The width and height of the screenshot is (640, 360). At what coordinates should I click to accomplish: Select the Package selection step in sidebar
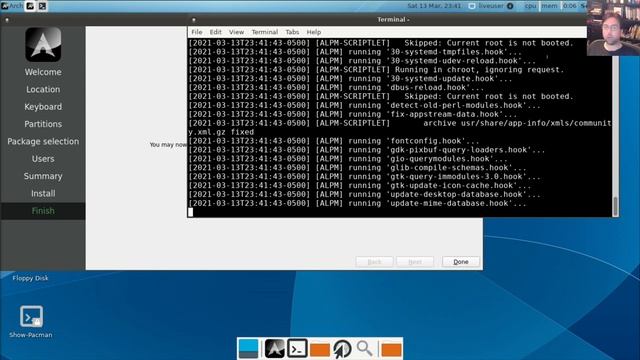[x=43, y=141]
